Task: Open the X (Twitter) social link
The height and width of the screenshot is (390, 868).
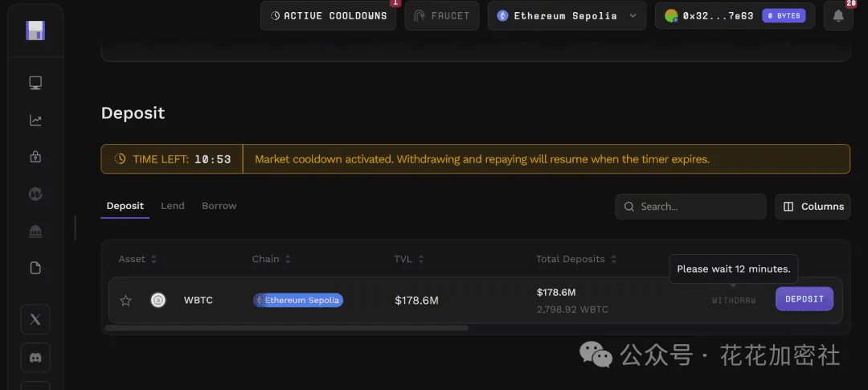Action: point(35,319)
